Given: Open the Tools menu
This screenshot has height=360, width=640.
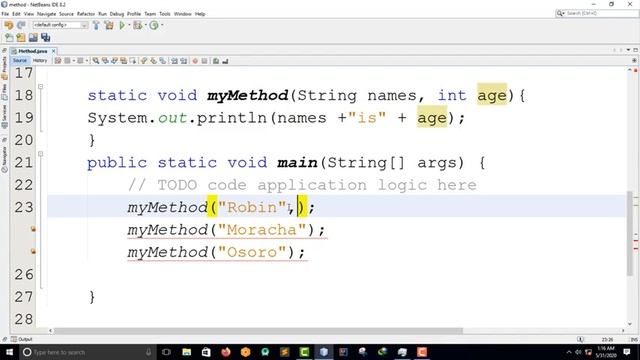Looking at the screenshot, I should pos(165,14).
